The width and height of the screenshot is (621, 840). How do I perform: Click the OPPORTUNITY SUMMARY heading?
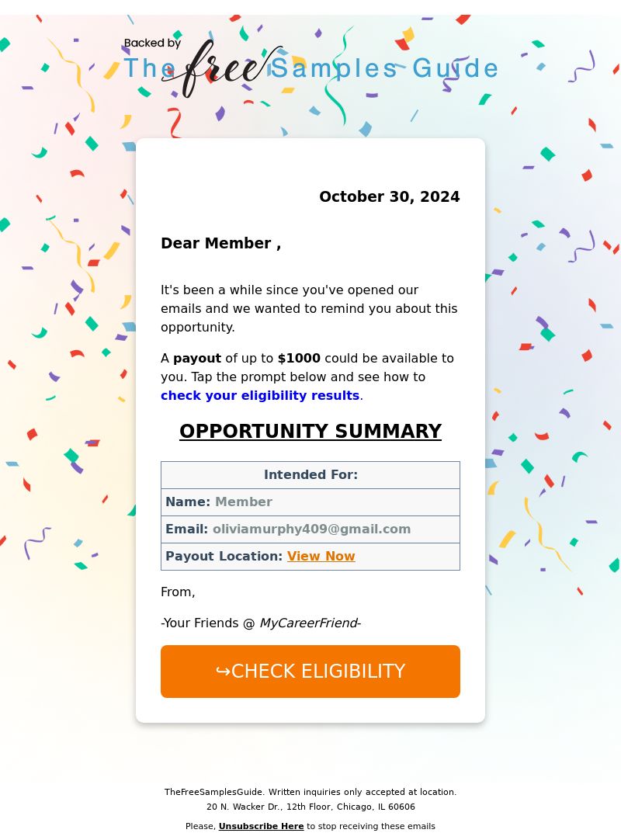coord(310,431)
